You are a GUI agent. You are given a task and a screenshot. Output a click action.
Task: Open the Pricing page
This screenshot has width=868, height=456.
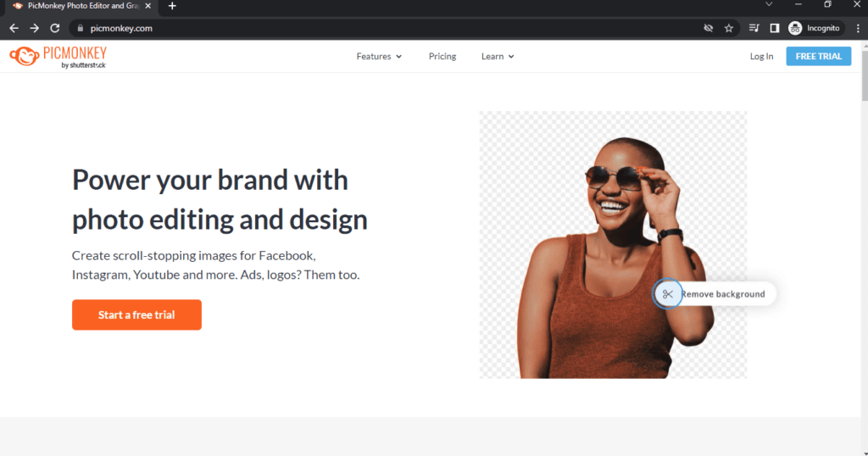click(442, 57)
